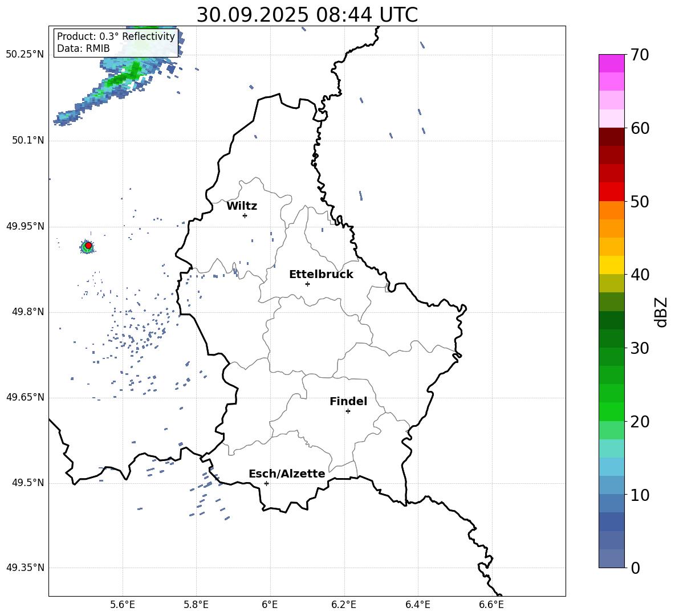This screenshot has width=675, height=616.
Task: Click the red radar site marker
Action: click(88, 246)
